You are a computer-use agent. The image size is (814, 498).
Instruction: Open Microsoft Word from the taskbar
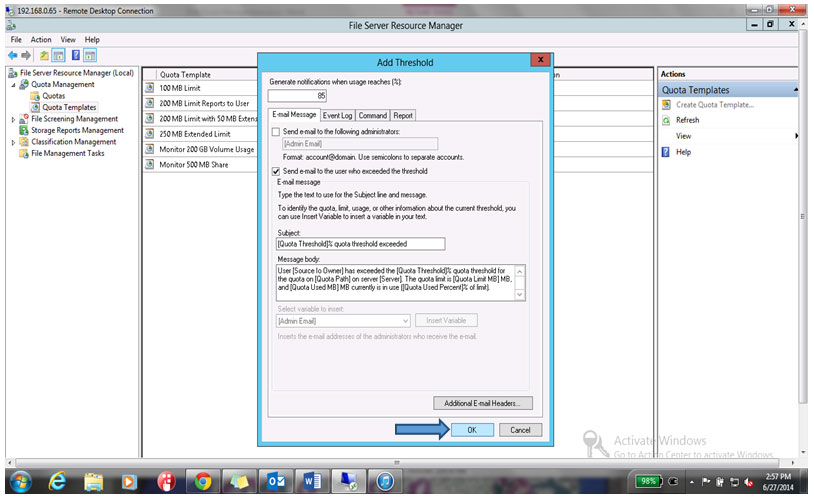(x=312, y=482)
